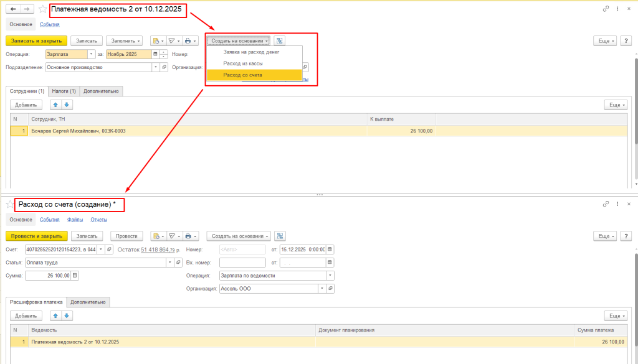This screenshot has height=364, width=638.
Task: Open calendar picker for Ноябрь 2025 field
Action: (x=155, y=54)
